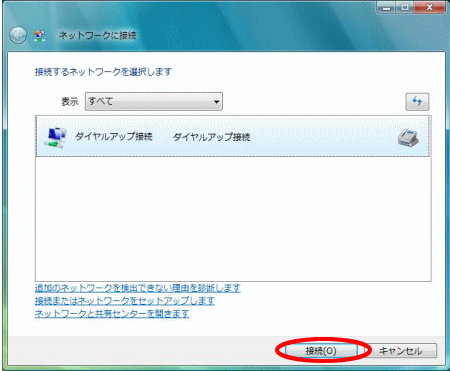Screen dimensions: 450x371
Task: Open the 表示 すべて dropdown
Action: [154, 101]
